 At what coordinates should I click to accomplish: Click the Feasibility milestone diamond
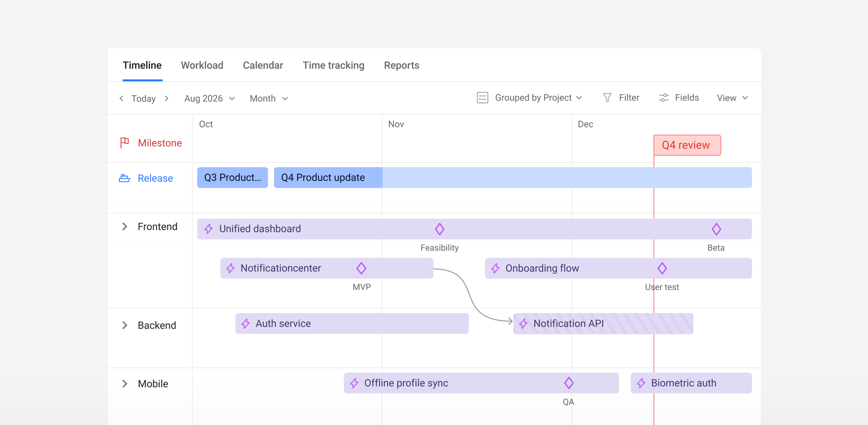click(439, 229)
